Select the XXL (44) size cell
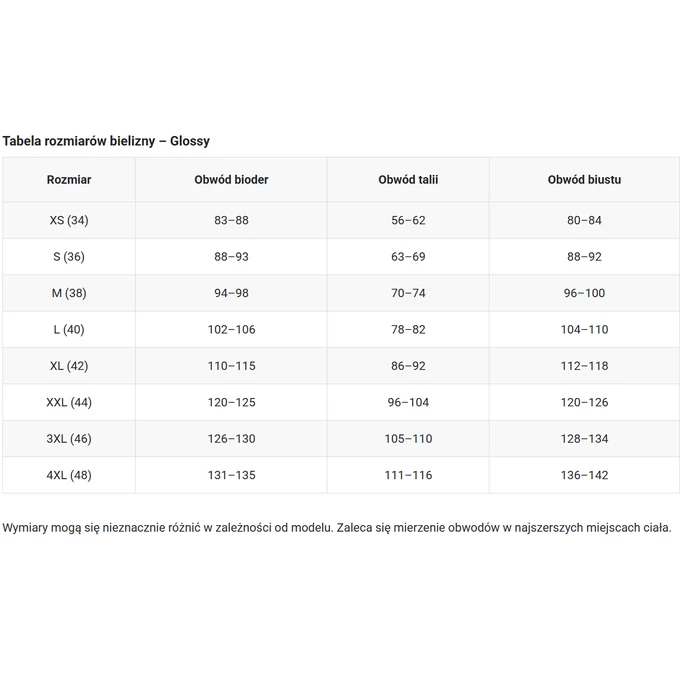The width and height of the screenshot is (680, 680). [x=69, y=402]
